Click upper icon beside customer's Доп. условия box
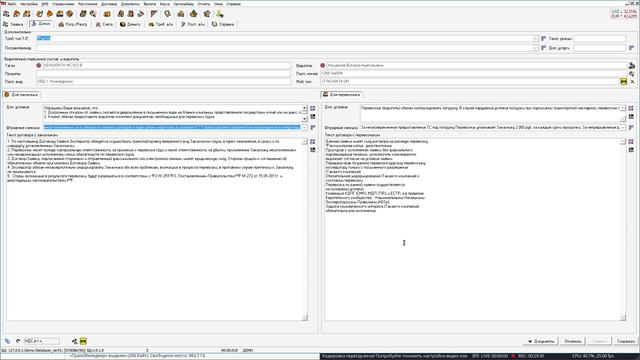 pyautogui.click(x=313, y=108)
